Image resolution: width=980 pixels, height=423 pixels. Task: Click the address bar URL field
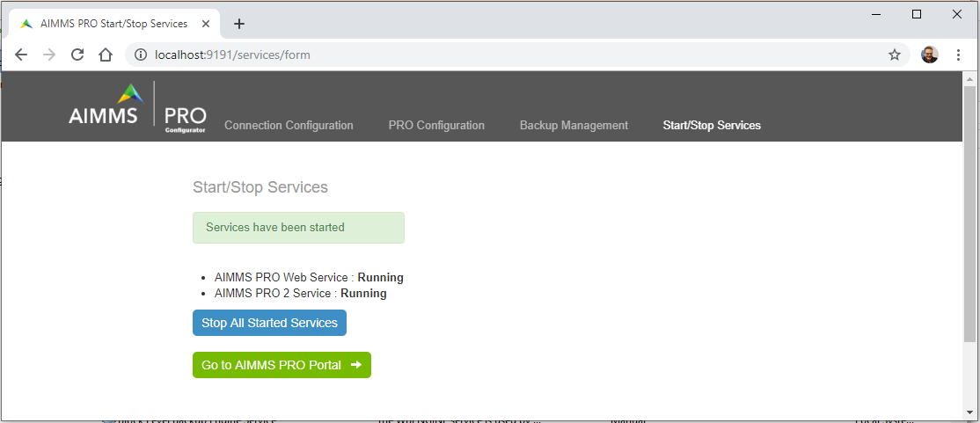[x=517, y=55]
